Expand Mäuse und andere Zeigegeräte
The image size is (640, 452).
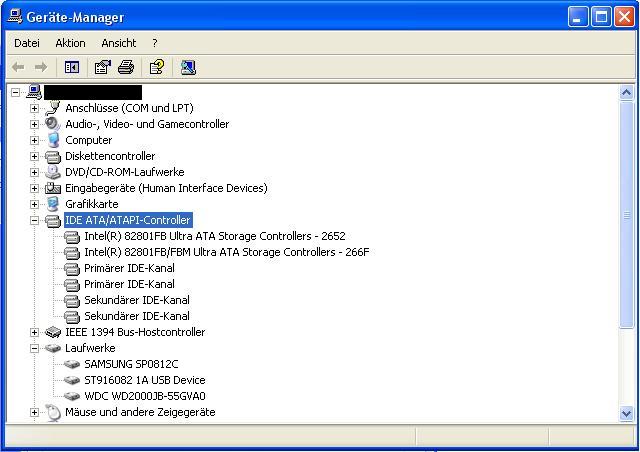[34, 412]
